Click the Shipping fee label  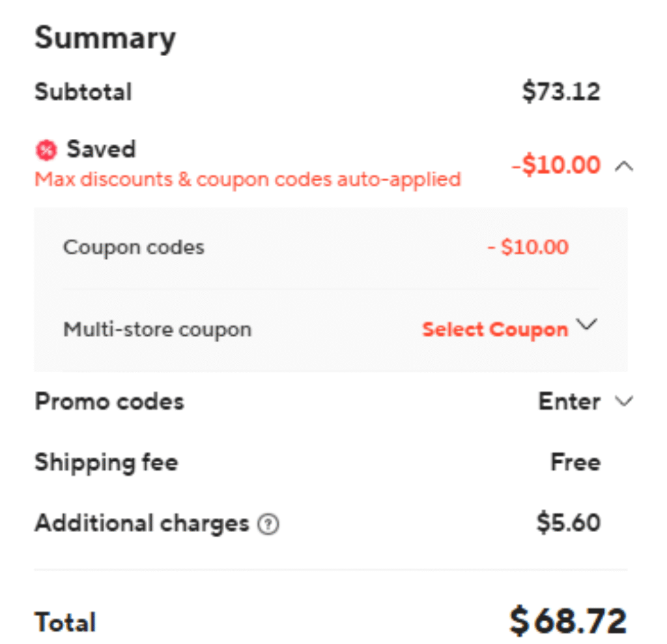click(106, 463)
